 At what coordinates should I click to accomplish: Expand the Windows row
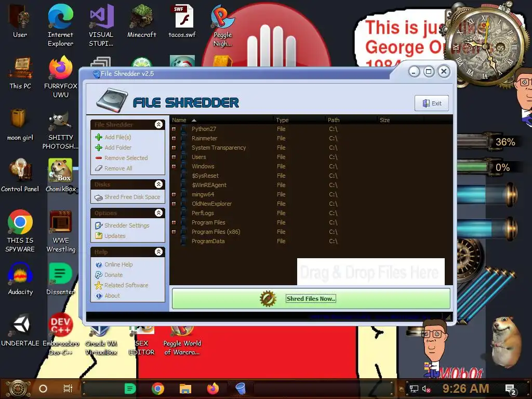point(174,166)
